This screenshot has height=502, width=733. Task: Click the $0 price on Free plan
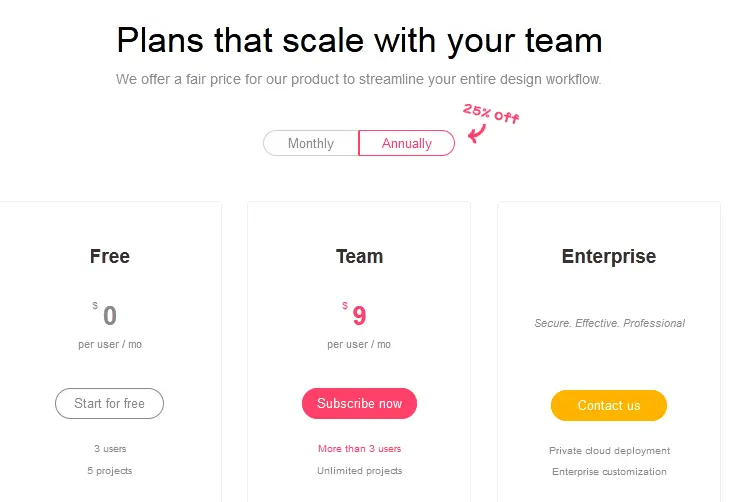coord(108,316)
